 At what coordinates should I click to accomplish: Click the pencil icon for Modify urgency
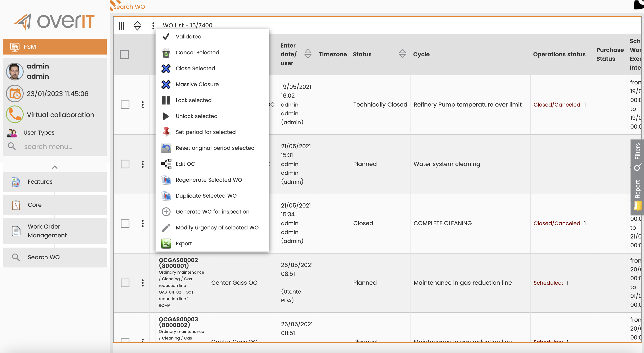point(166,228)
